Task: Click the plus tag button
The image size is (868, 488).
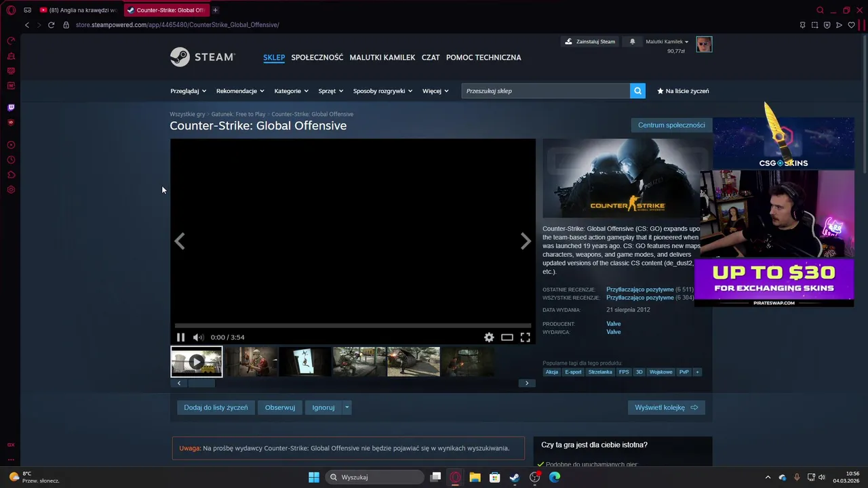Action: (697, 372)
